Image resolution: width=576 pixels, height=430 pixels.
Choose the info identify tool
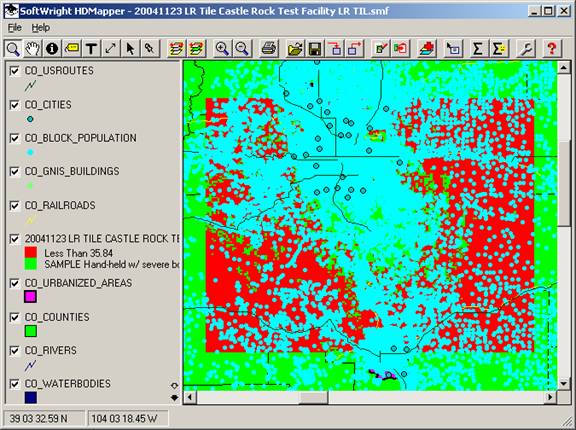[52, 48]
